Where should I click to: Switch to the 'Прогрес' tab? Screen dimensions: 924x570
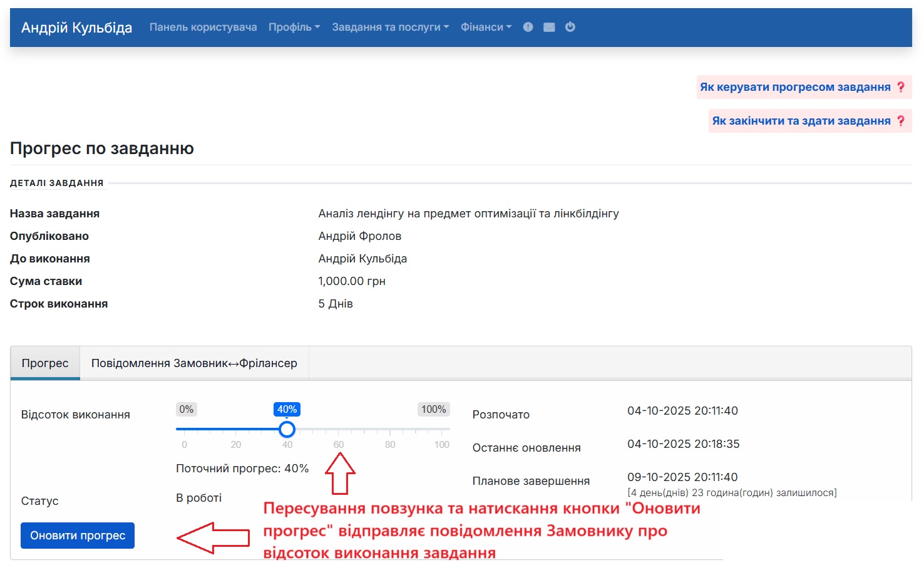[44, 363]
